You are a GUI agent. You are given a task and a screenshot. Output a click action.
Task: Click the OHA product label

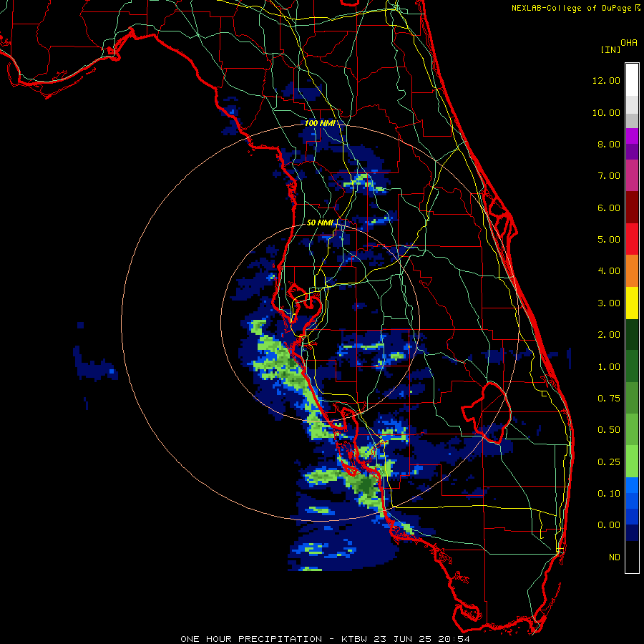point(629,43)
